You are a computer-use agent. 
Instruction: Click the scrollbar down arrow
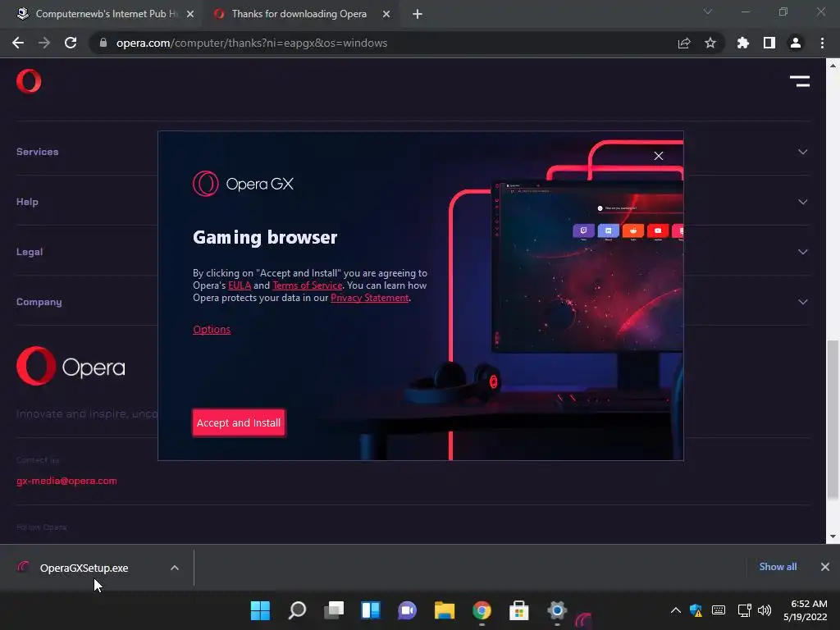point(833,536)
